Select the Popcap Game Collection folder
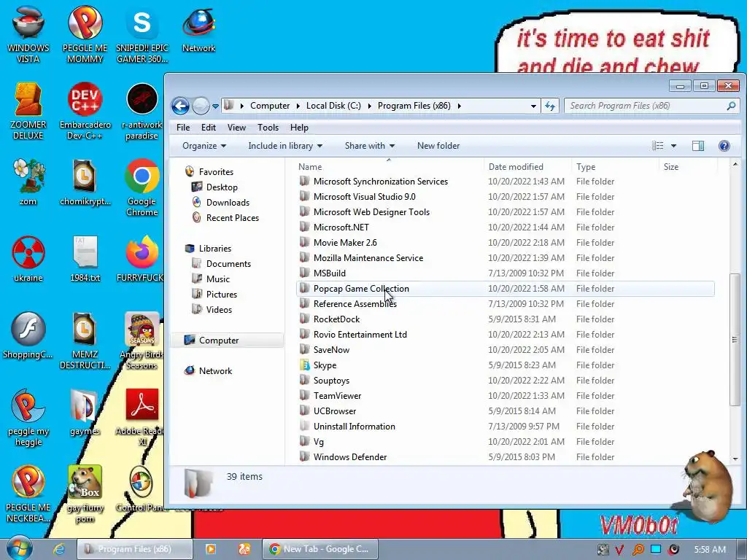This screenshot has width=747, height=560. 506,289
